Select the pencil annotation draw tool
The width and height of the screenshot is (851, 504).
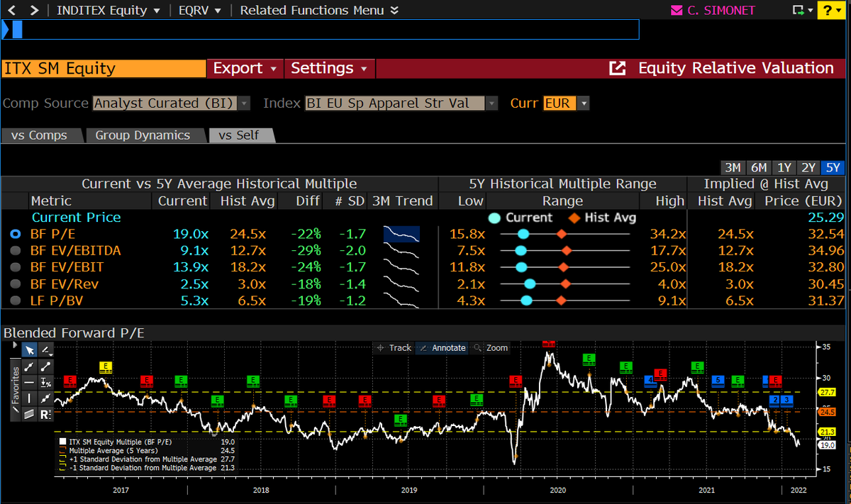pyautogui.click(x=45, y=350)
